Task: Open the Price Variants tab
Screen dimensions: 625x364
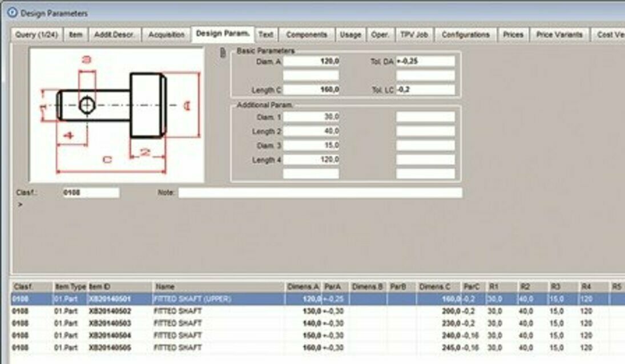Action: pyautogui.click(x=559, y=35)
